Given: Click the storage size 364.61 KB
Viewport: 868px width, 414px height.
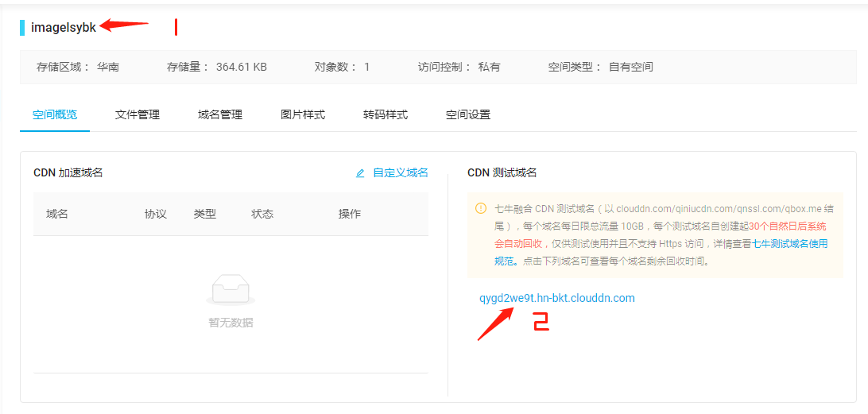Looking at the screenshot, I should (x=242, y=67).
